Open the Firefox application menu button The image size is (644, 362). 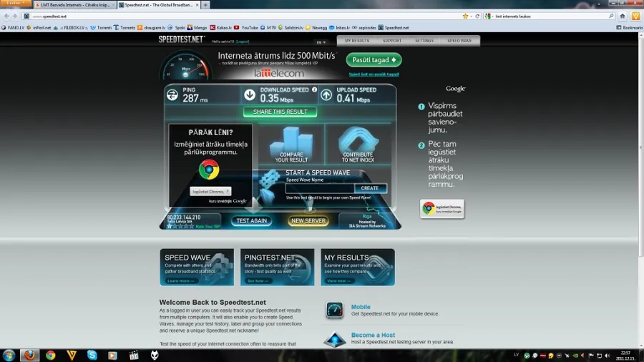tap(16, 4)
